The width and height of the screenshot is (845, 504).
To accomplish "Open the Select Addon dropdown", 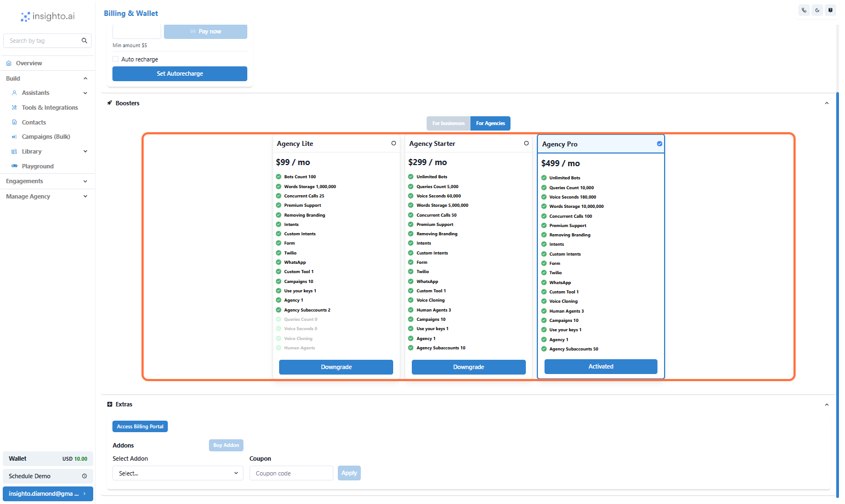I will pyautogui.click(x=178, y=473).
